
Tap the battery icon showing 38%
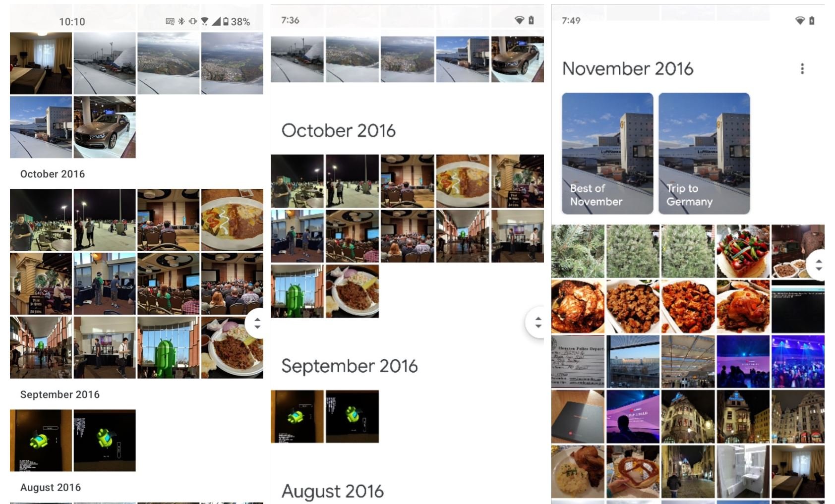(226, 21)
